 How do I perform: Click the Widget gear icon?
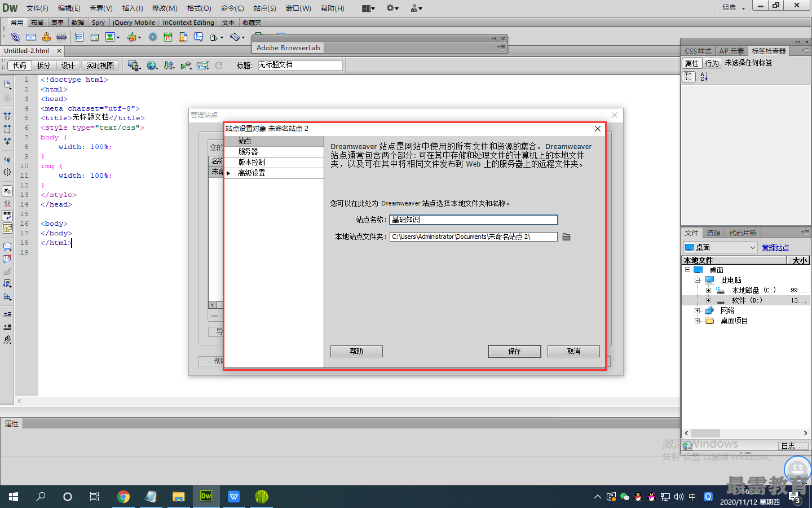(x=153, y=37)
